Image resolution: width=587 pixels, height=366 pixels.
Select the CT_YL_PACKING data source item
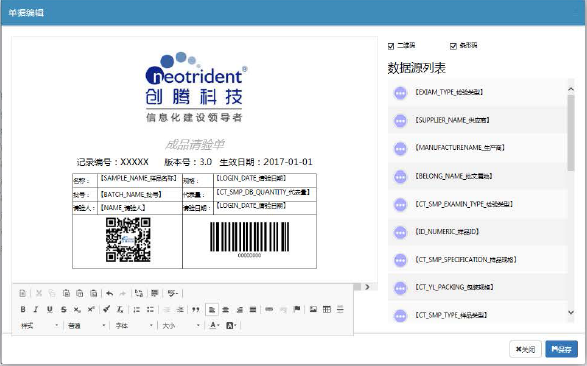(478, 287)
